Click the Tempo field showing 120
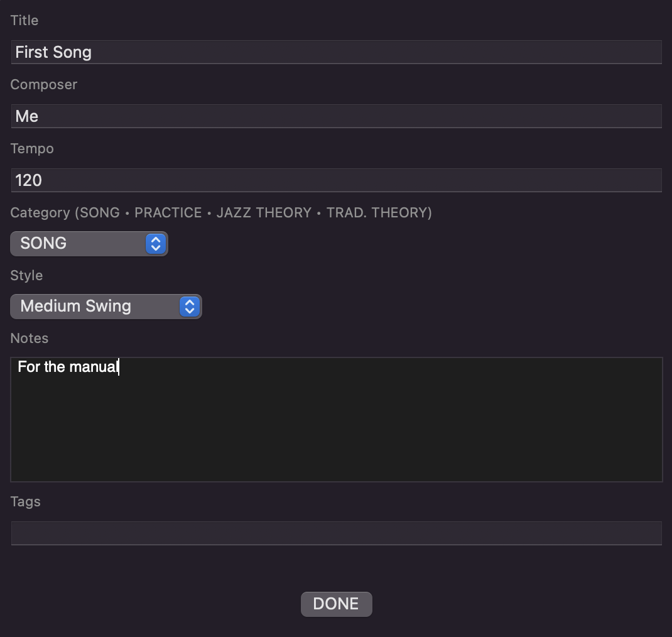The width and height of the screenshot is (672, 637). point(336,180)
